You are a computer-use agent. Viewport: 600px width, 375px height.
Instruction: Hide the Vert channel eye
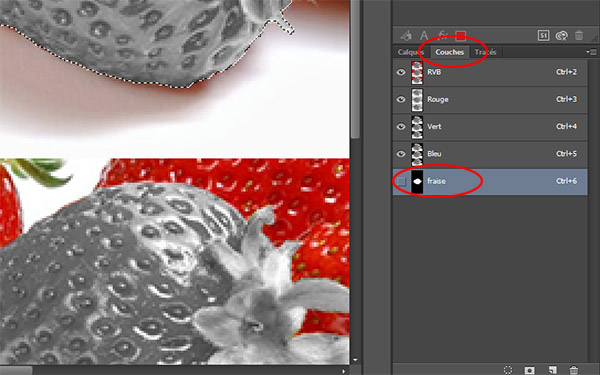click(x=401, y=126)
